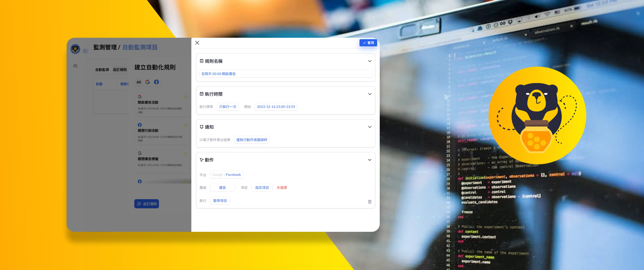Switch to the 自訂規則 tab

pyautogui.click(x=120, y=70)
